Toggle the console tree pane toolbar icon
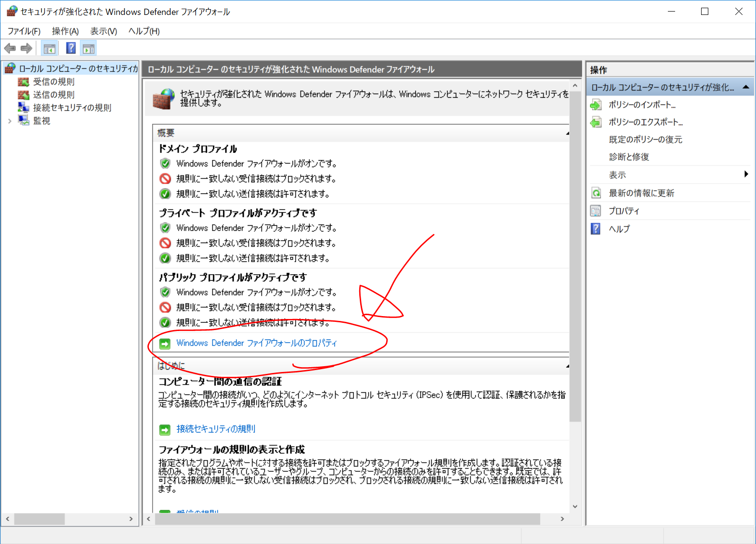The image size is (756, 544). 50,48
